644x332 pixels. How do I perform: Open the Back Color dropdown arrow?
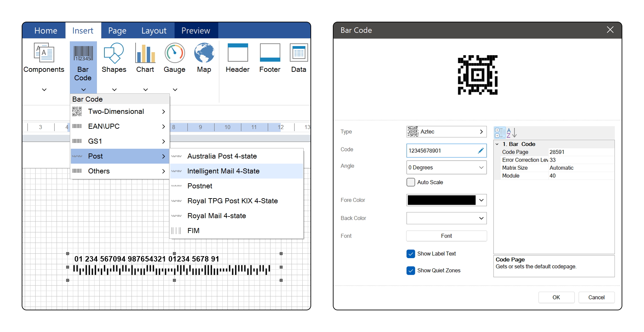(x=481, y=218)
